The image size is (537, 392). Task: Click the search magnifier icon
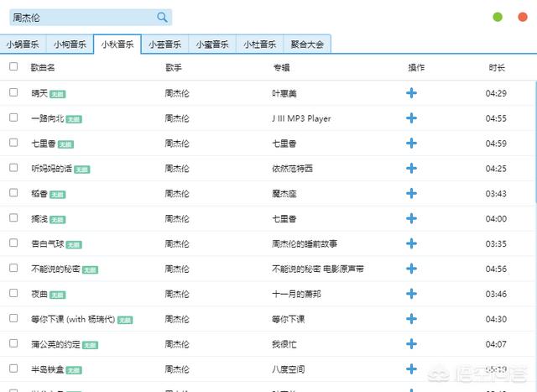pyautogui.click(x=162, y=18)
